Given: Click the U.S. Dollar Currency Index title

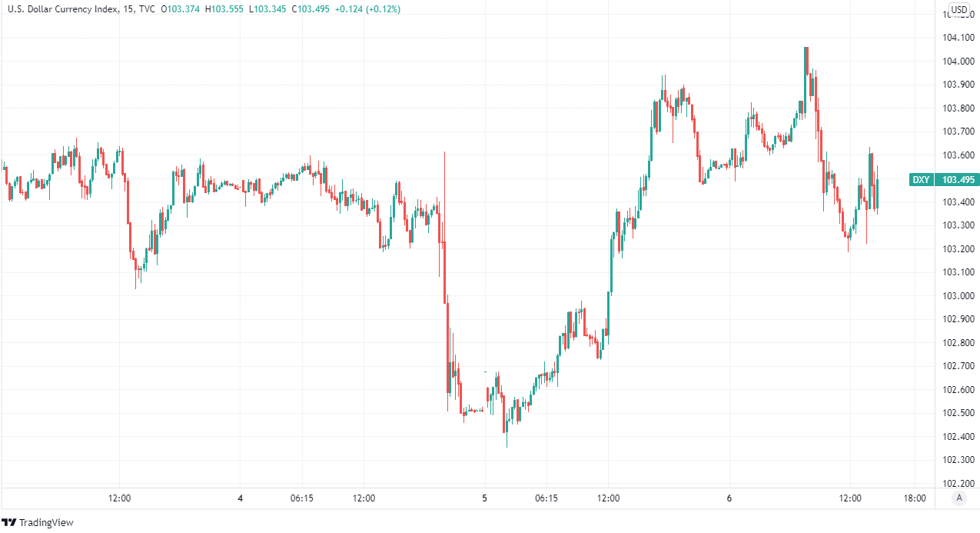Looking at the screenshot, I should coord(61,9).
